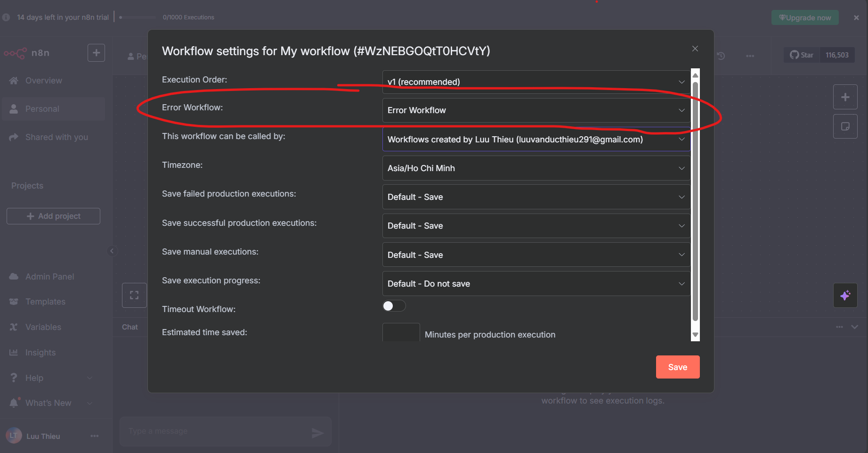Open Save successful production executions dropdown
Image resolution: width=868 pixels, height=453 pixels.
[x=536, y=226]
